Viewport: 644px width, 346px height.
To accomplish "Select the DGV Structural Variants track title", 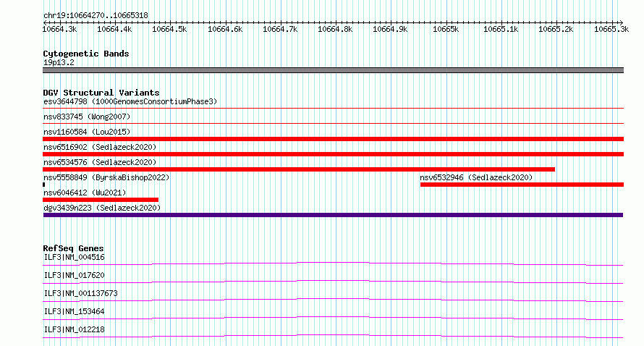I will [x=101, y=93].
